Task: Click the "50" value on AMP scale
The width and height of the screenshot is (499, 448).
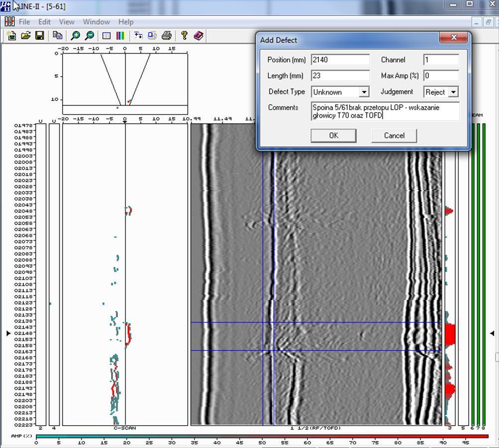Action: coord(262,443)
